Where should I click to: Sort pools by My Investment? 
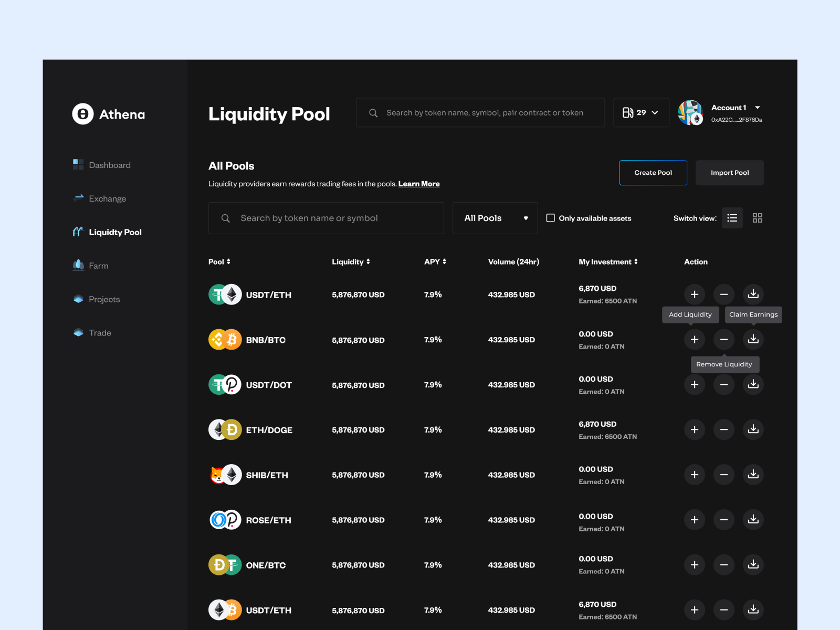click(607, 261)
